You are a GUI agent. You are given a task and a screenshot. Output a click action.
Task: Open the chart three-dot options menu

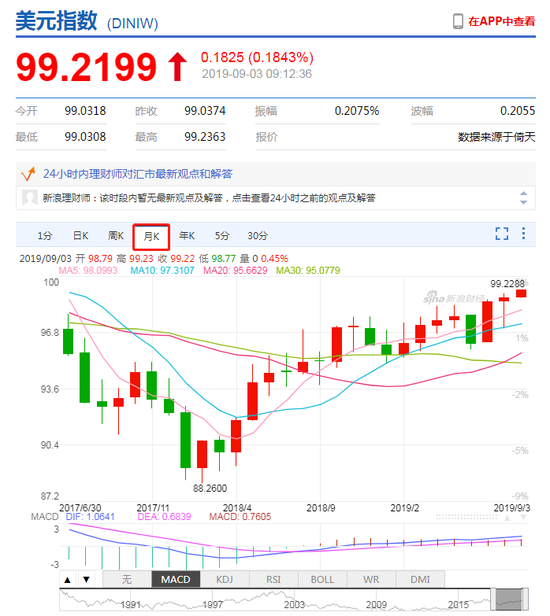523,233
